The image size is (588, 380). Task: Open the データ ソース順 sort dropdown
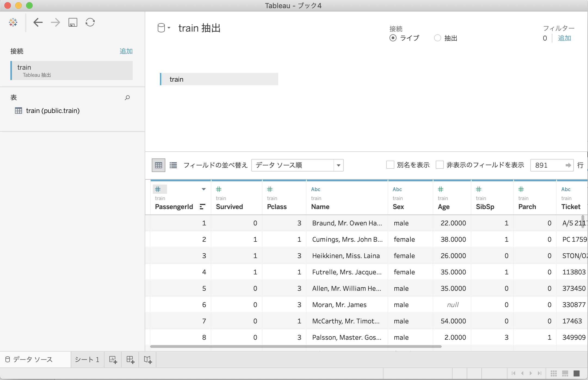(338, 165)
